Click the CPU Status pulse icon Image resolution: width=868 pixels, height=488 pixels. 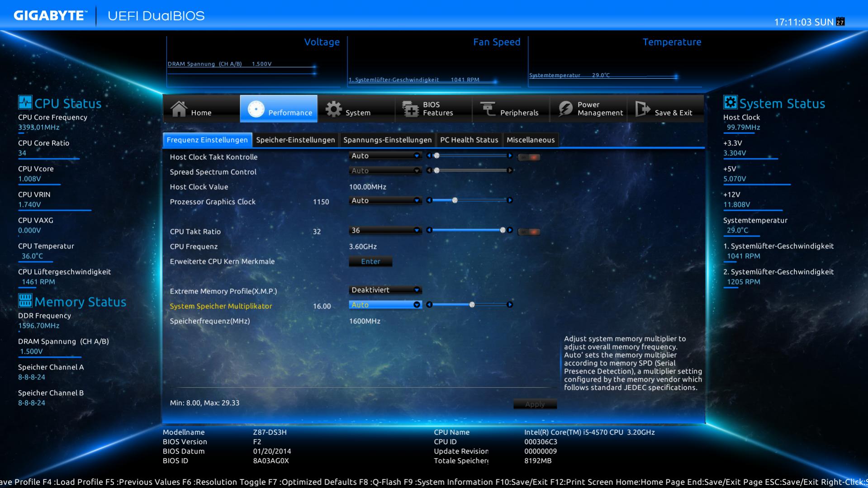coord(25,102)
